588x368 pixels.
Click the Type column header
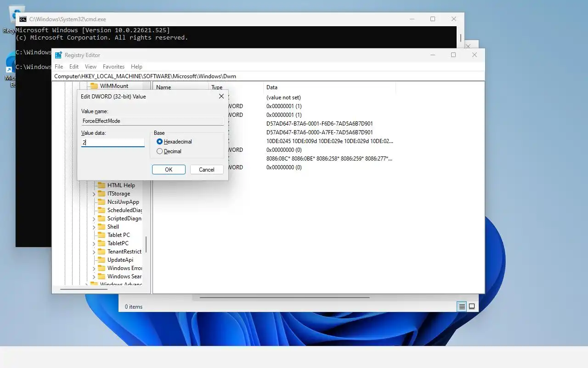236,87
